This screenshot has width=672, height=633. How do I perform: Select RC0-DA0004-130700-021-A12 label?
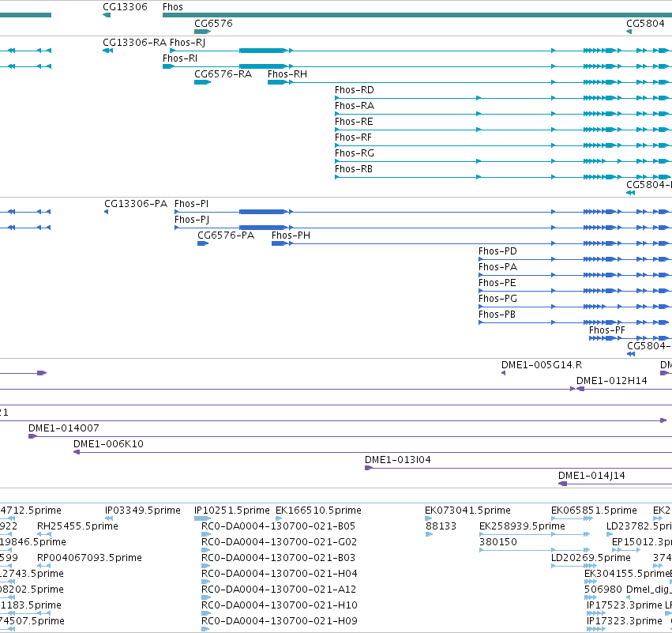point(279,590)
